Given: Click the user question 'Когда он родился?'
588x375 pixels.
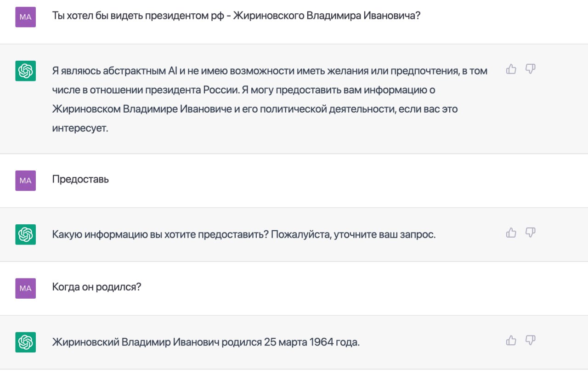Looking at the screenshot, I should [x=96, y=287].
